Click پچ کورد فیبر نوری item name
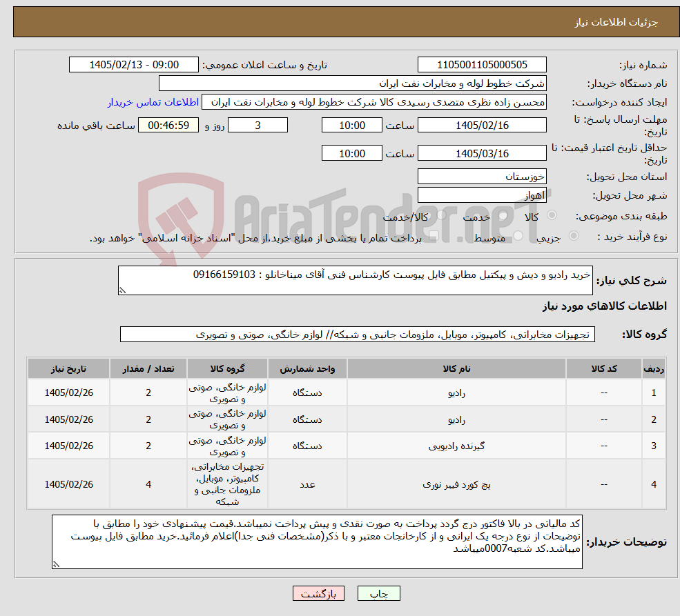 point(456,484)
